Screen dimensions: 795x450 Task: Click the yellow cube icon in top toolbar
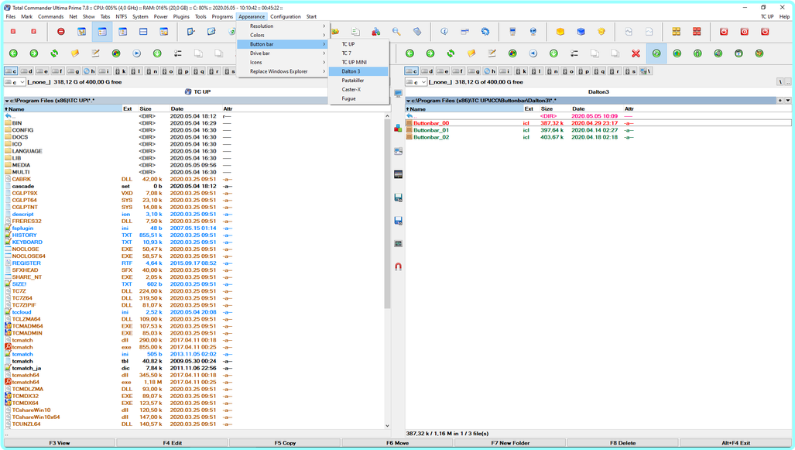[x=560, y=32]
